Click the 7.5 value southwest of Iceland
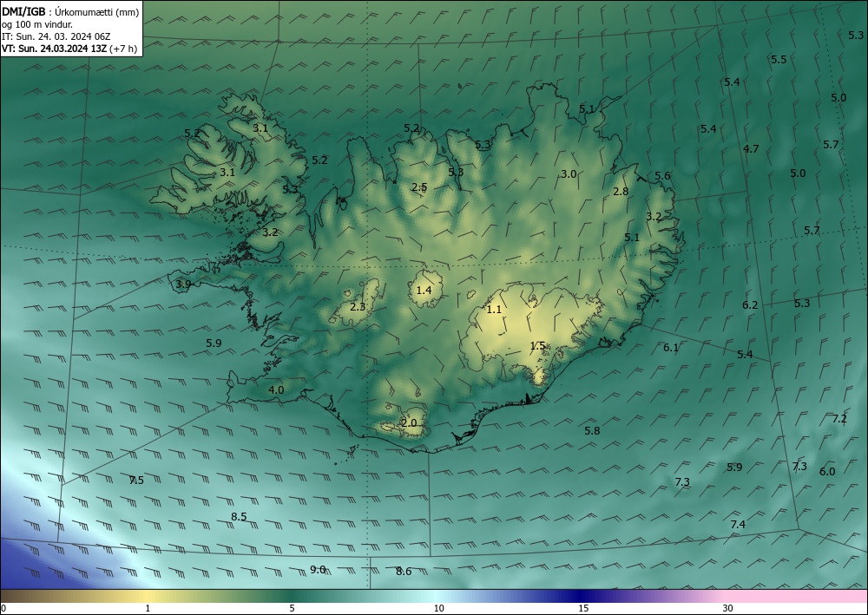Screen dimensions: 868x615 [x=136, y=480]
